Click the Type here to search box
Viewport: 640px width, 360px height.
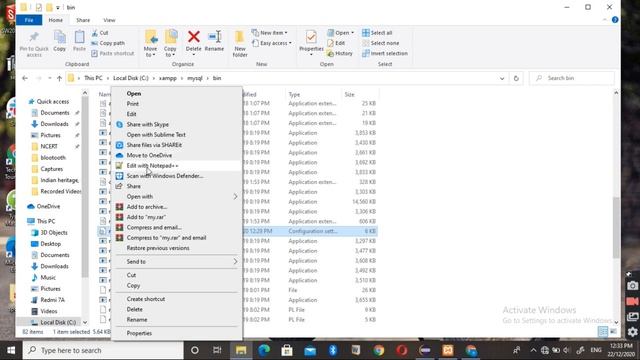tap(103, 350)
